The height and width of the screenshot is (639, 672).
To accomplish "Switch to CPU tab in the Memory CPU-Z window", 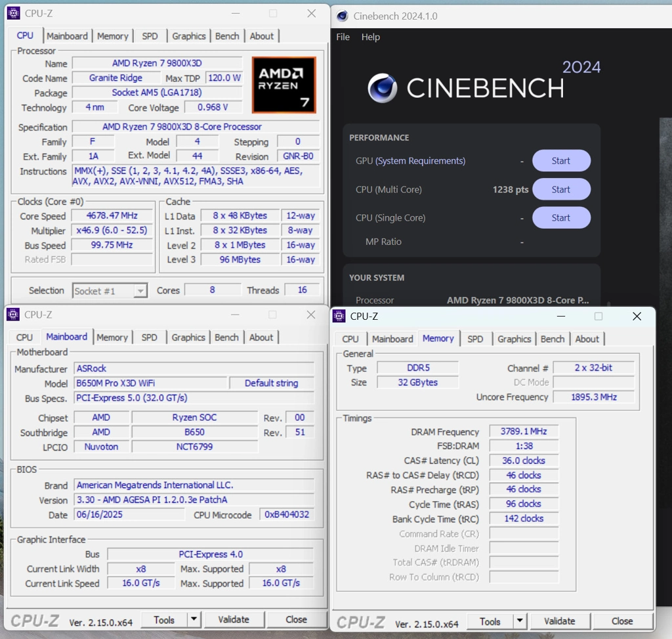I will 350,339.
